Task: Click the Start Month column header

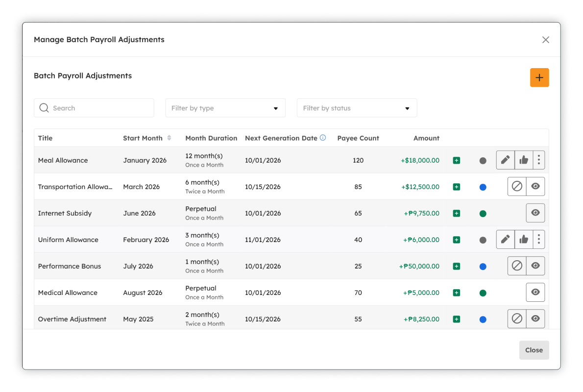Action: pos(143,138)
